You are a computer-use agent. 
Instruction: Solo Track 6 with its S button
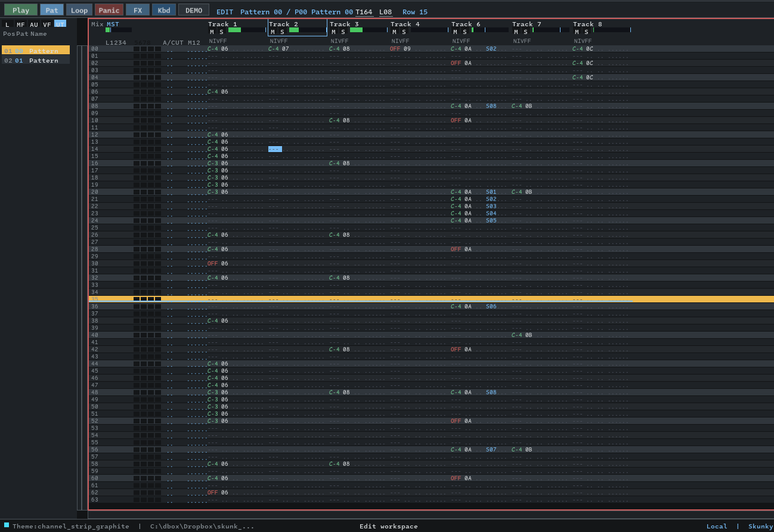(465, 32)
